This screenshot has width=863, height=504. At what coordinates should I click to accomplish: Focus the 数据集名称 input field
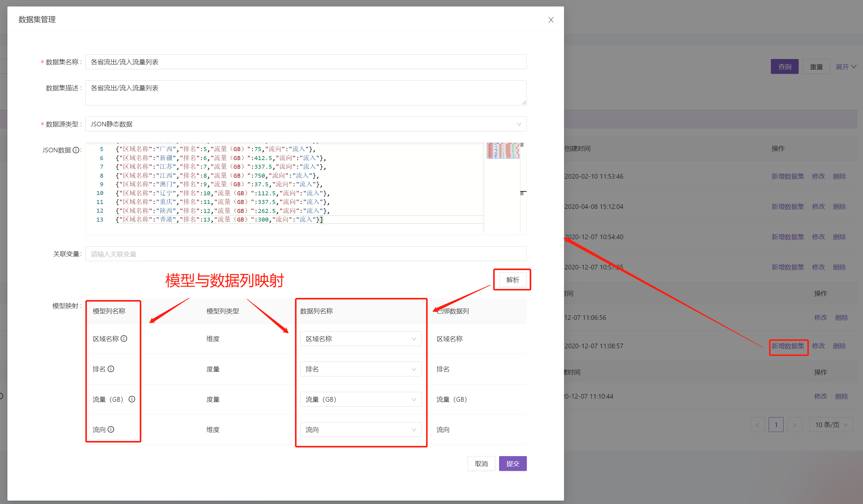pos(306,62)
